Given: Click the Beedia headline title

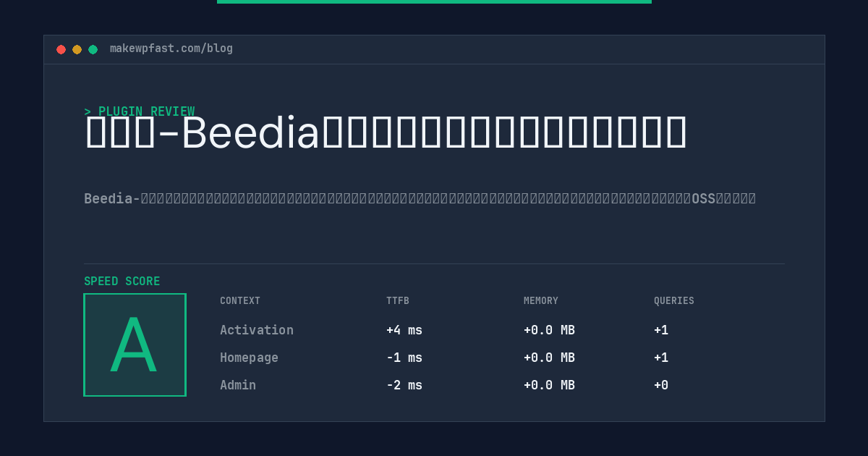Looking at the screenshot, I should point(386,133).
